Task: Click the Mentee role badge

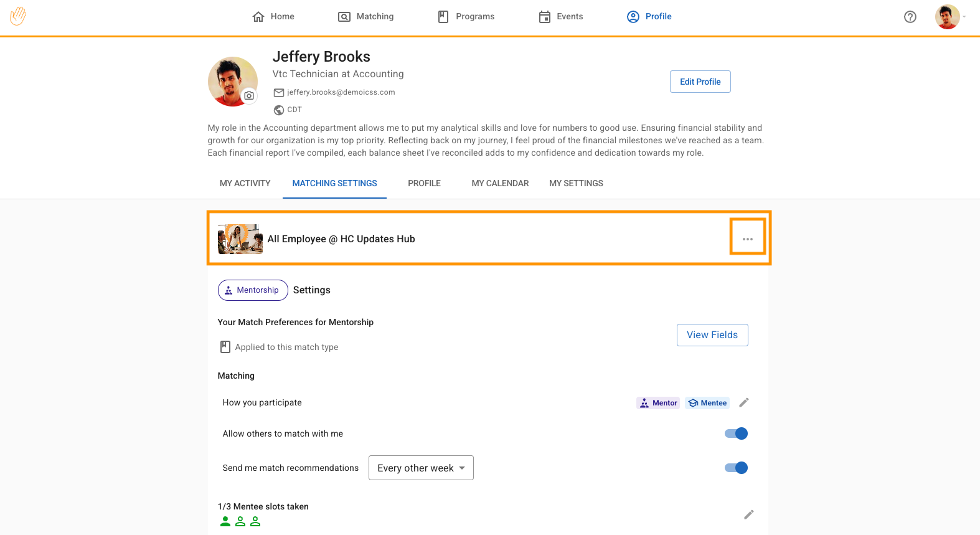Action: pyautogui.click(x=707, y=403)
